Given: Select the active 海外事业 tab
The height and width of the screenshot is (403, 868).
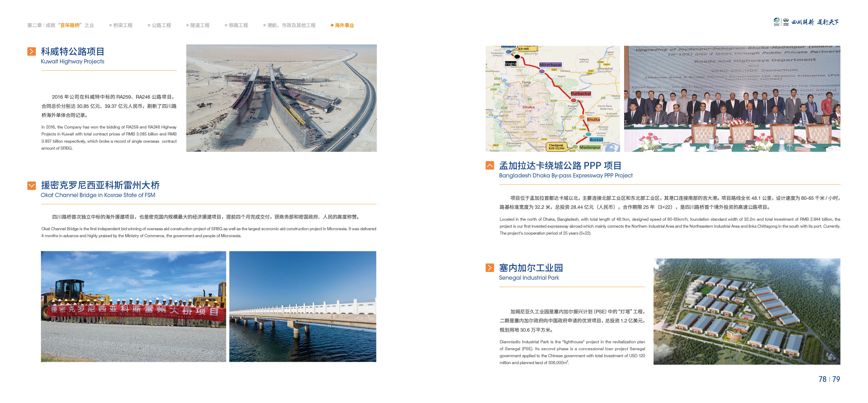Looking at the screenshot, I should point(344,25).
